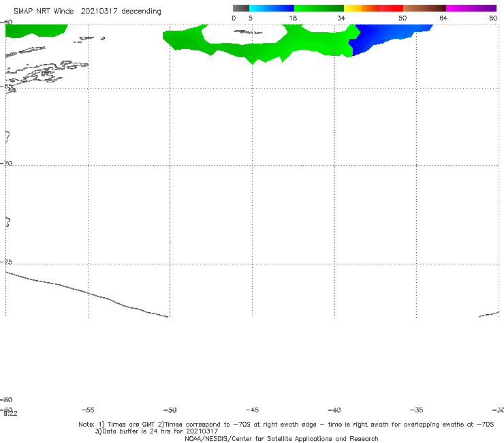Image resolution: width=504 pixels, height=443 pixels.
Task: Click the green wind patch at the top-left corner
Action: [35, 30]
